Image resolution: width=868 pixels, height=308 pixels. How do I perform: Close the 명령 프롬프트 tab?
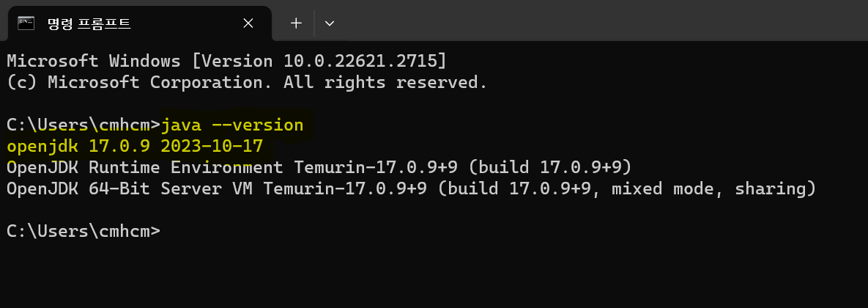coord(248,23)
